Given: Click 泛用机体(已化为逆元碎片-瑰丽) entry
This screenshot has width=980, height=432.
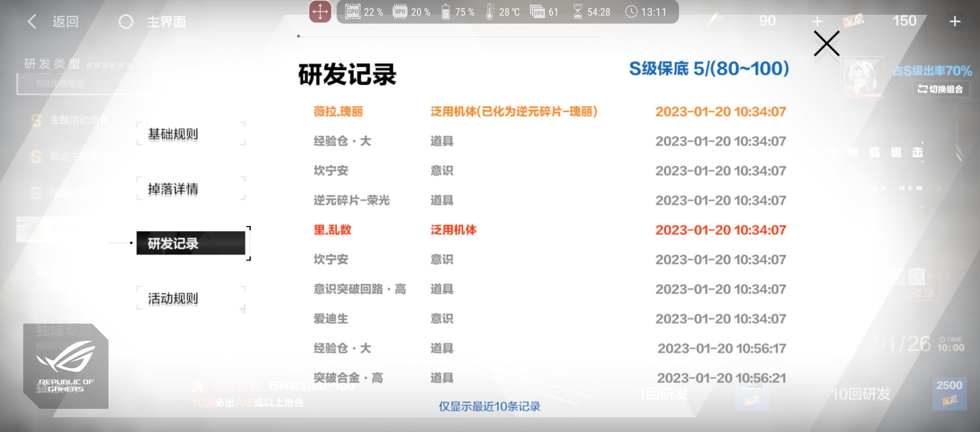Looking at the screenshot, I should coord(514,112).
